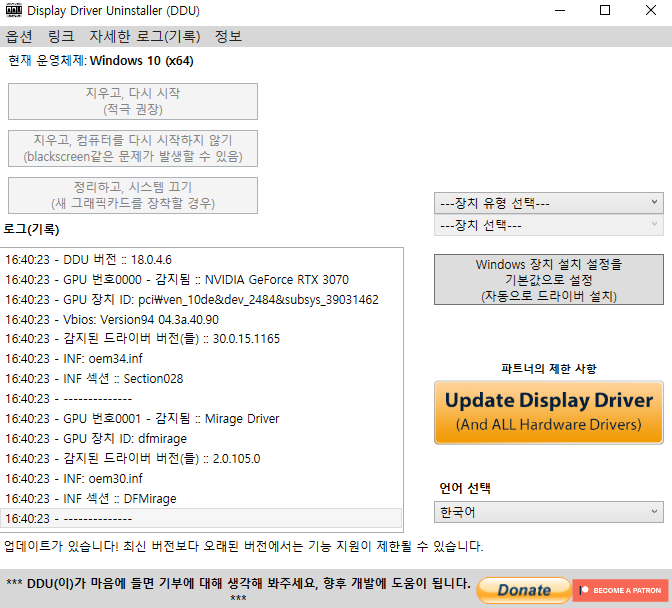Open the 링크 menu

[x=61, y=36]
